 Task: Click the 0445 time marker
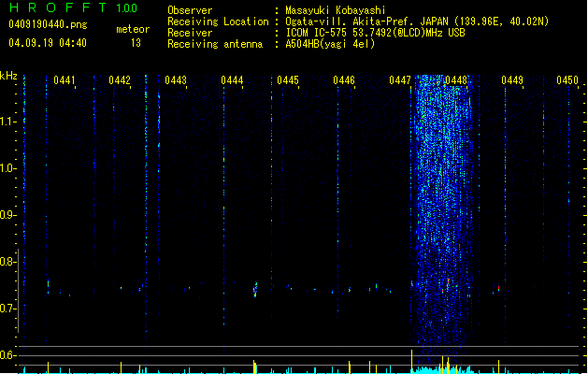click(x=288, y=80)
